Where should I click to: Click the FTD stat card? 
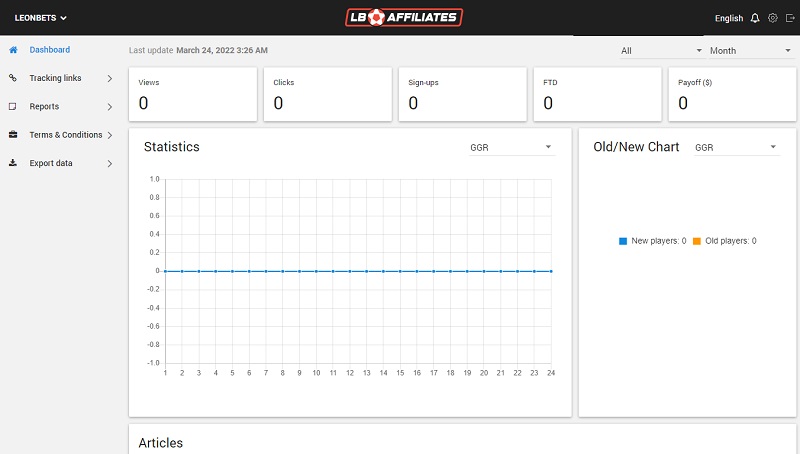597,94
